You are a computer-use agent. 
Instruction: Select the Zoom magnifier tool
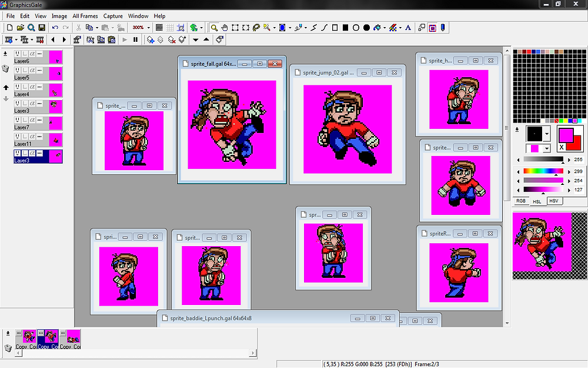(214, 28)
